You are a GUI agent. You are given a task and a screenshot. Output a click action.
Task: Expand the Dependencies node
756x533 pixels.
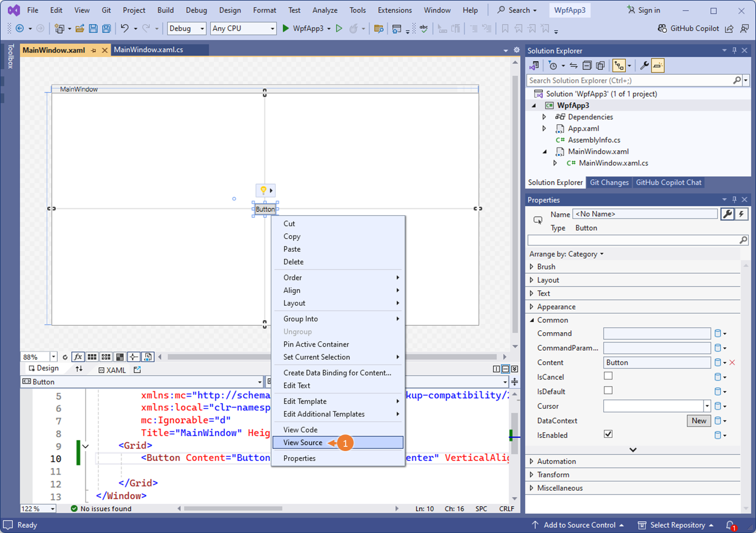pos(544,117)
